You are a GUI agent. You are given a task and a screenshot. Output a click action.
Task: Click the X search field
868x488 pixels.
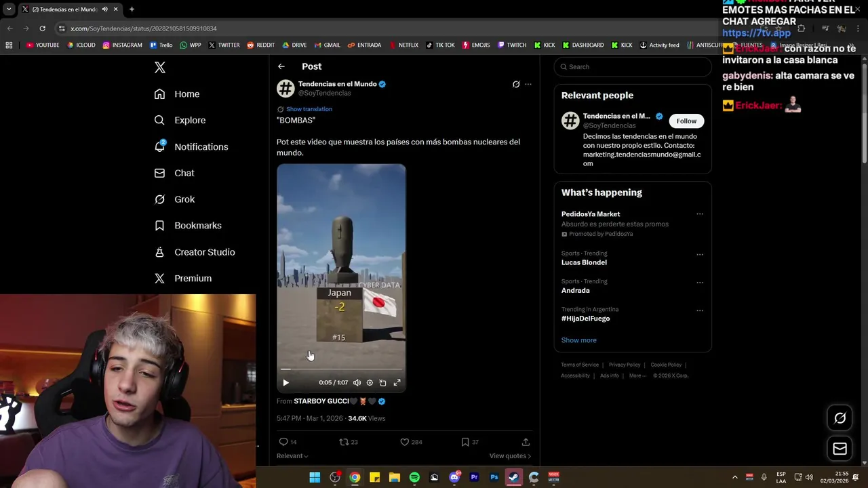(x=633, y=66)
